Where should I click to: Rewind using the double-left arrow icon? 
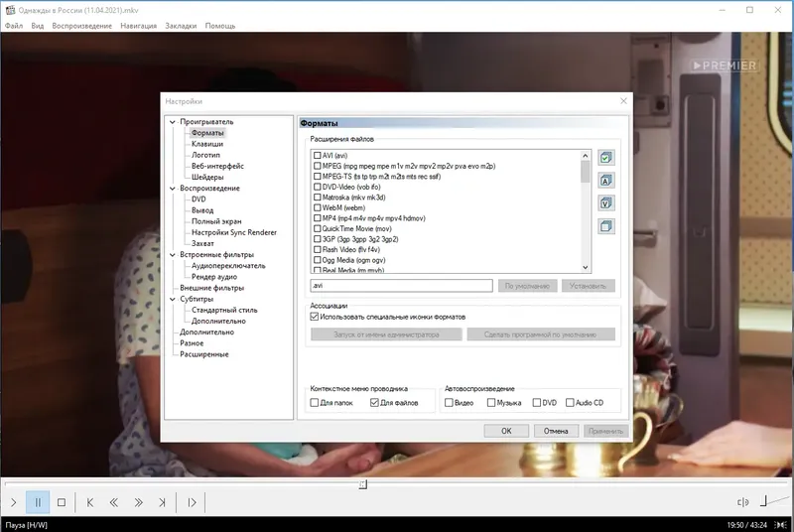(x=114, y=502)
